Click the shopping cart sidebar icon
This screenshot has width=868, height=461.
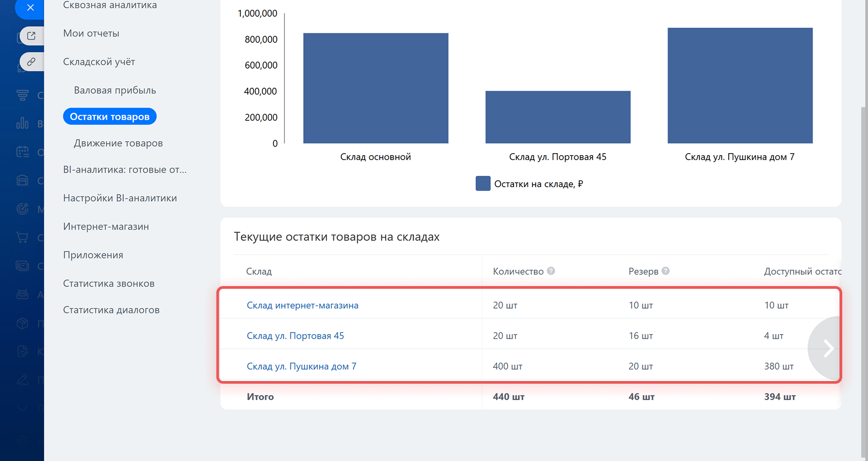[22, 237]
